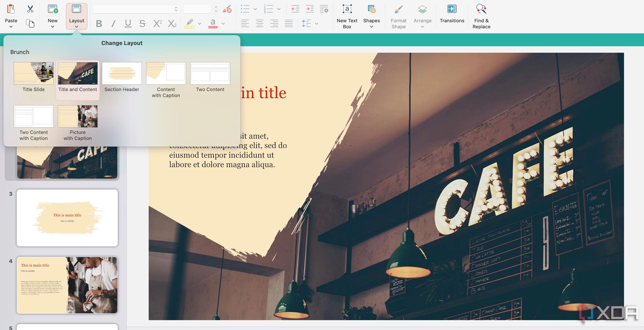This screenshot has height=330, width=644.
Task: Click the line spacing icon
Action: (x=306, y=24)
